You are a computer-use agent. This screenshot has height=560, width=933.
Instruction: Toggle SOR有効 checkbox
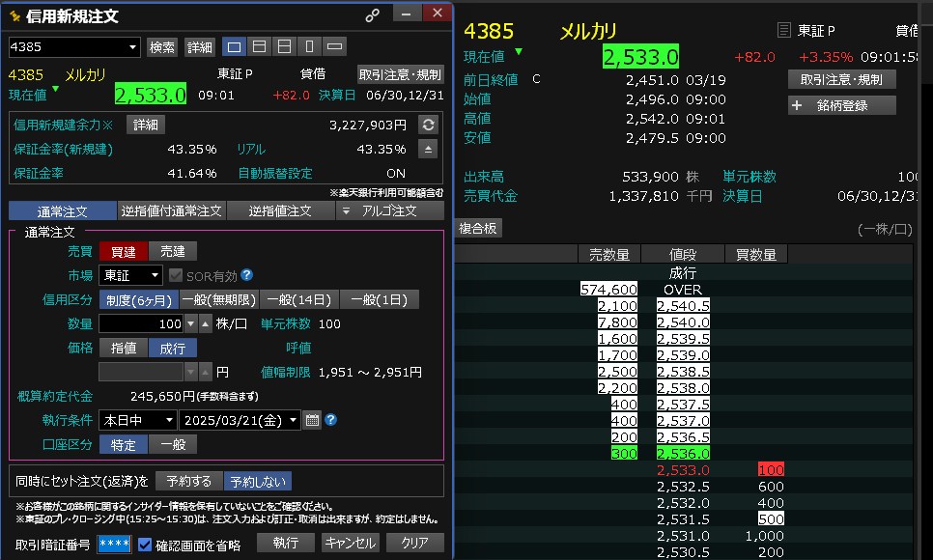coord(176,275)
